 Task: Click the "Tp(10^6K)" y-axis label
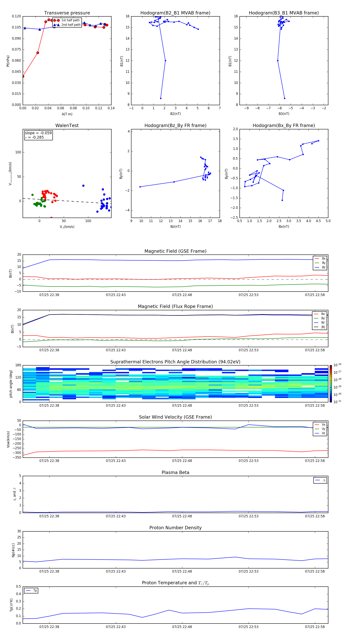tap(11, 605)
